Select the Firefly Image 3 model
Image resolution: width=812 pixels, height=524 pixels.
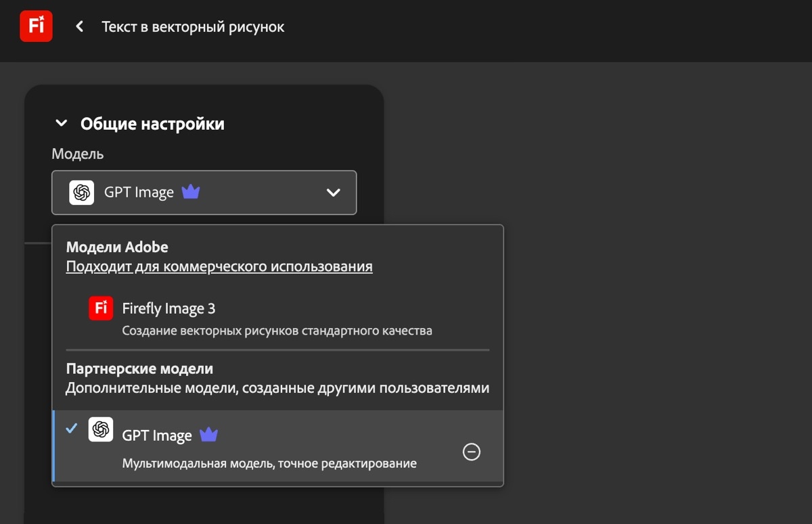point(168,308)
